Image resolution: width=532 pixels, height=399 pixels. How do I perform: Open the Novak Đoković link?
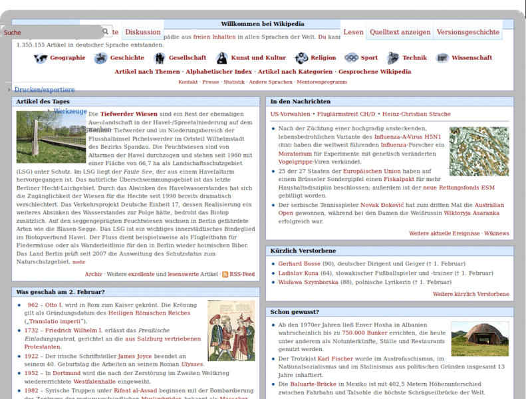[382, 205]
